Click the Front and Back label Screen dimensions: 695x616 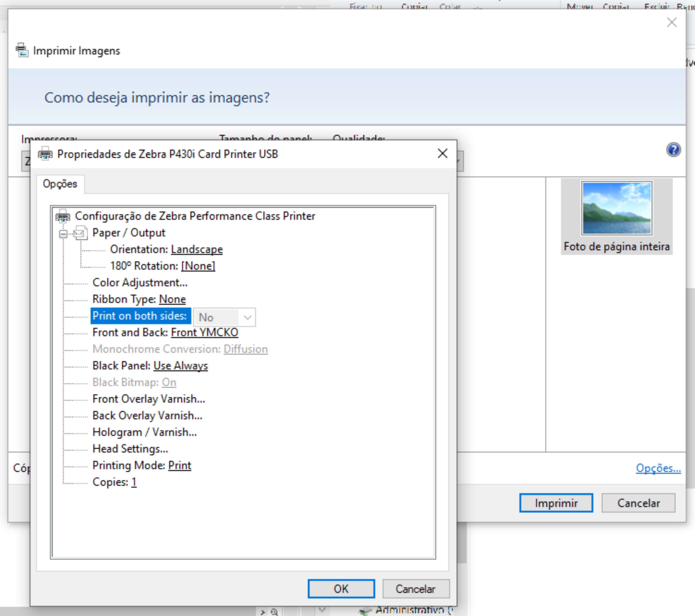(x=130, y=333)
